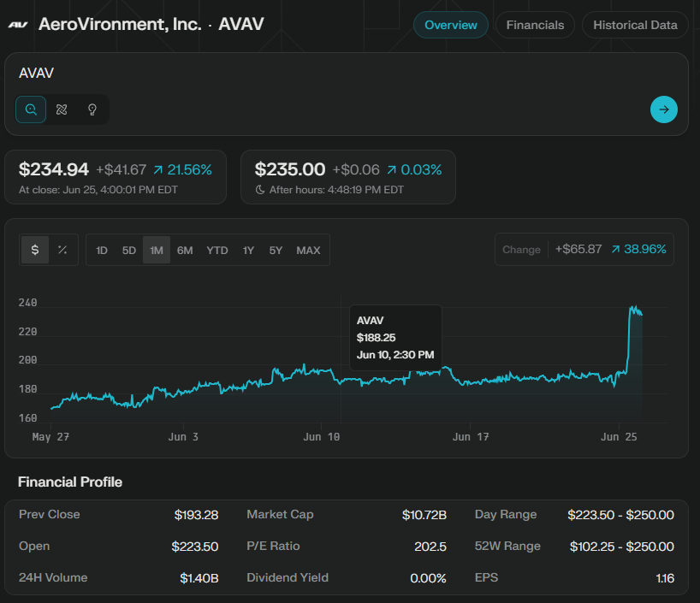Switch chart to percent mode
This screenshot has width=700, height=603.
point(62,250)
